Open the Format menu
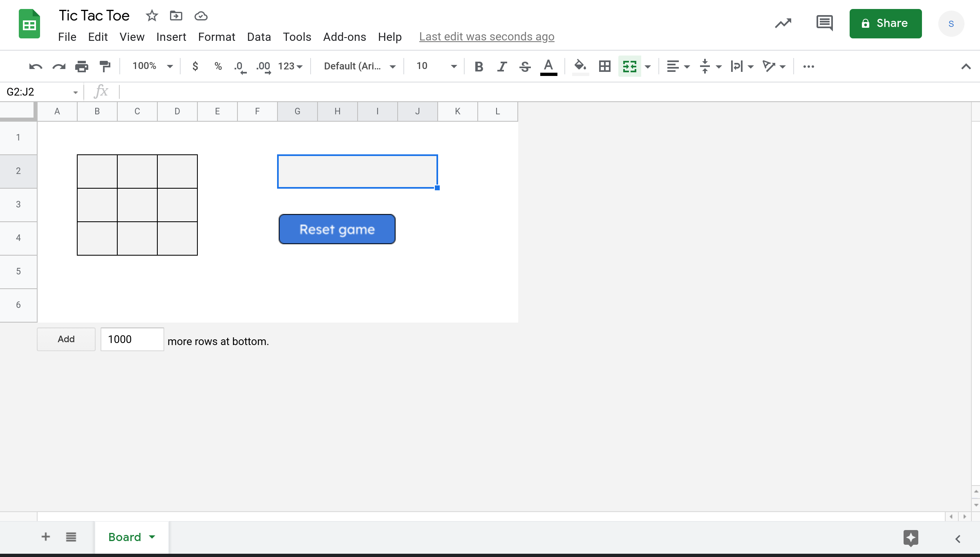Screen dimensions: 980x557 tap(217, 37)
